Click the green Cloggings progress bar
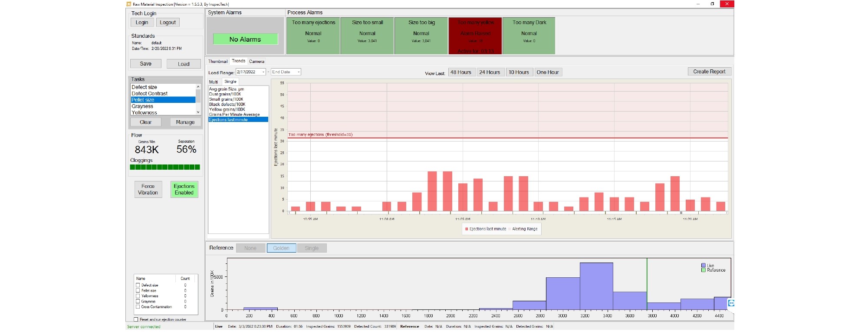This screenshot has width=868, height=332. pos(165,167)
